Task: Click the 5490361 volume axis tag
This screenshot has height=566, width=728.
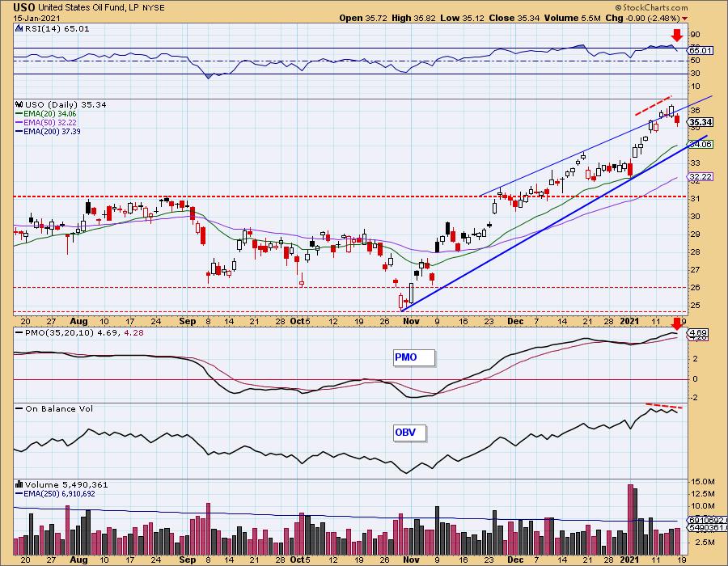Action: [708, 527]
